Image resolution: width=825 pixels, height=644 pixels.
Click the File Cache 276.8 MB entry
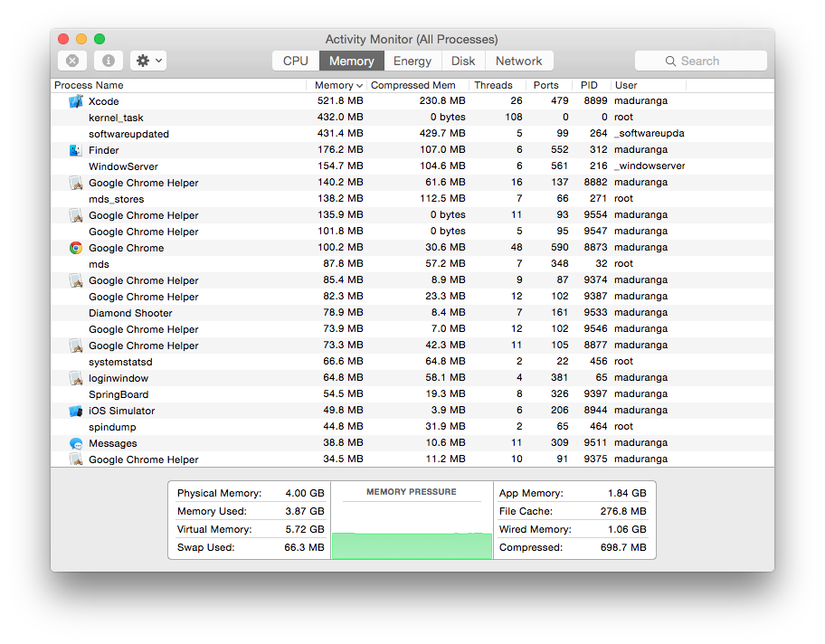(573, 511)
